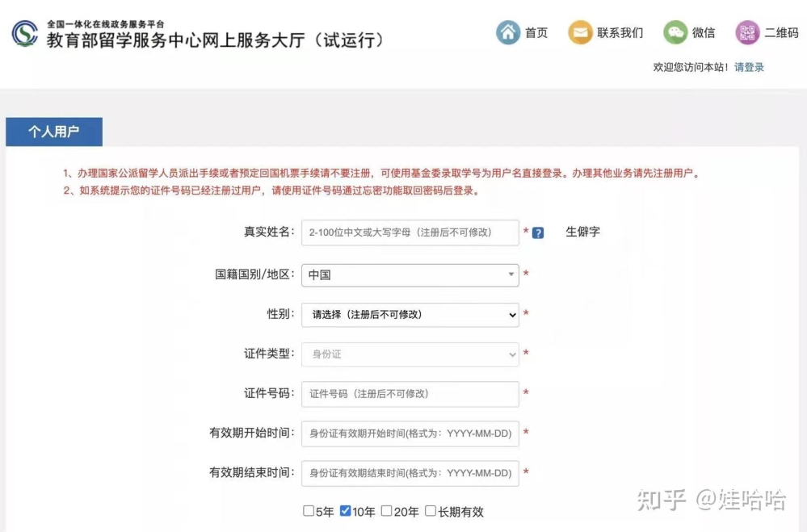Click the first red notice line
The width and height of the screenshot is (807, 532).
(381, 174)
